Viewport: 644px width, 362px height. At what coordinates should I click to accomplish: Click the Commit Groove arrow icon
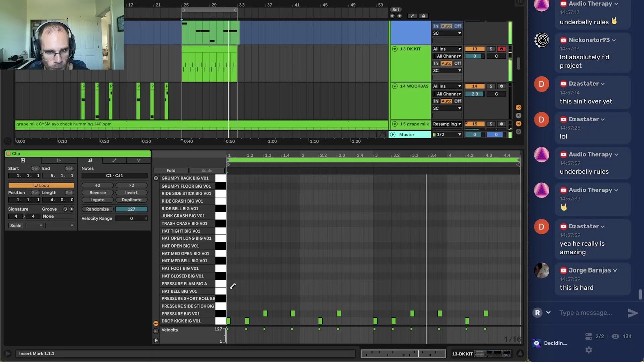[x=71, y=209]
